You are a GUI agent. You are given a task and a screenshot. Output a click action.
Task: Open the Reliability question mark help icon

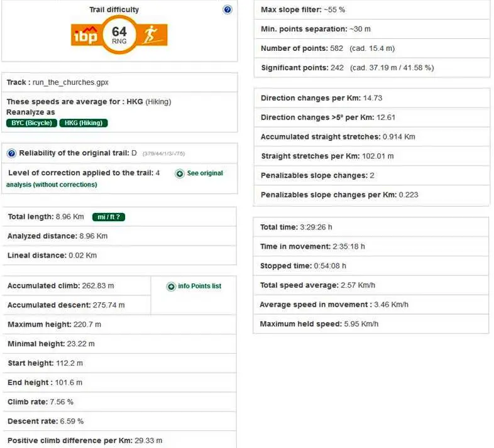point(11,153)
